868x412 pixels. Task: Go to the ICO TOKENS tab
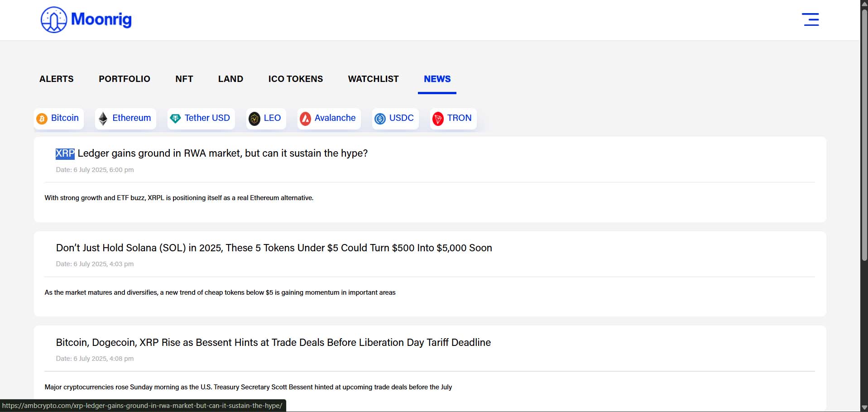pos(296,79)
